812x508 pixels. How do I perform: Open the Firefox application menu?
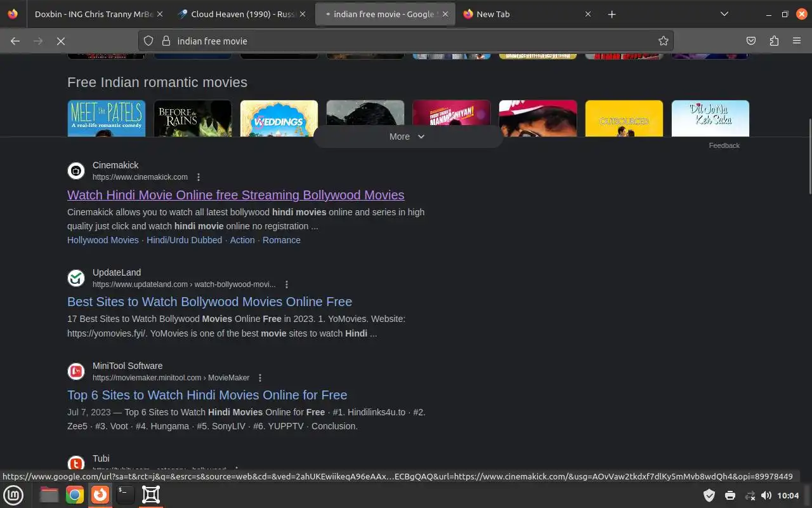point(797,41)
